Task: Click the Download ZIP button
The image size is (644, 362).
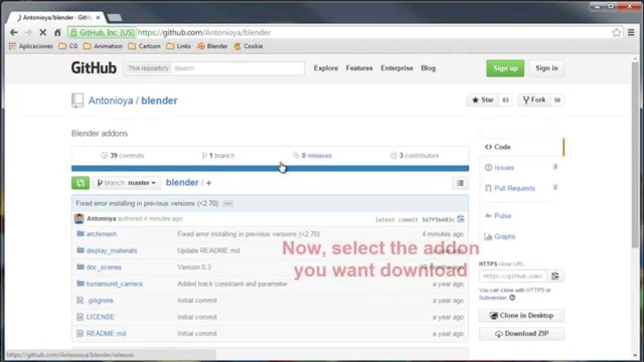Action: [x=522, y=334]
